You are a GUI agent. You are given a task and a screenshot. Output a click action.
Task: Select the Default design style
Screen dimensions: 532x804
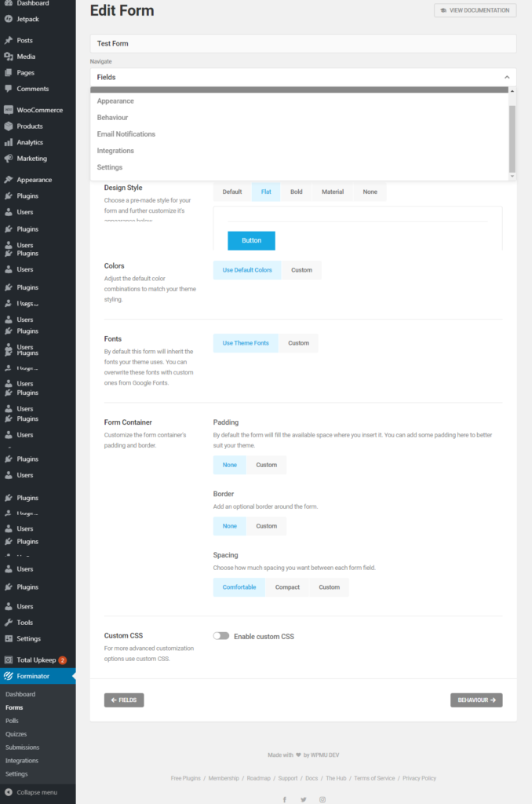point(232,192)
